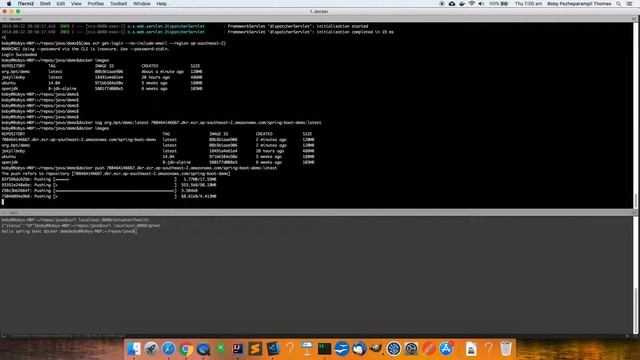The height and width of the screenshot is (360, 640).
Task: Open the App Store dock icon
Action: coord(446,349)
